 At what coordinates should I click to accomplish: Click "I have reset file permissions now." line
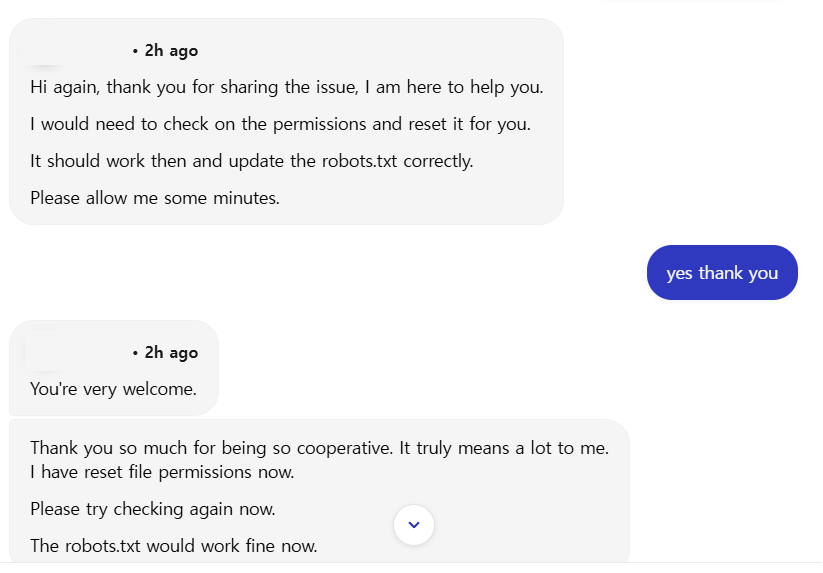[162, 472]
